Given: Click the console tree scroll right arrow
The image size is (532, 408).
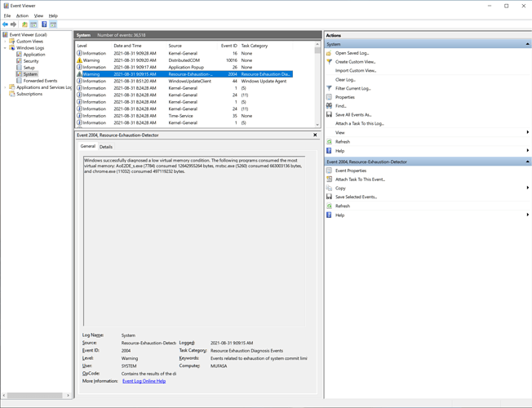Looking at the screenshot, I should pyautogui.click(x=68, y=396).
